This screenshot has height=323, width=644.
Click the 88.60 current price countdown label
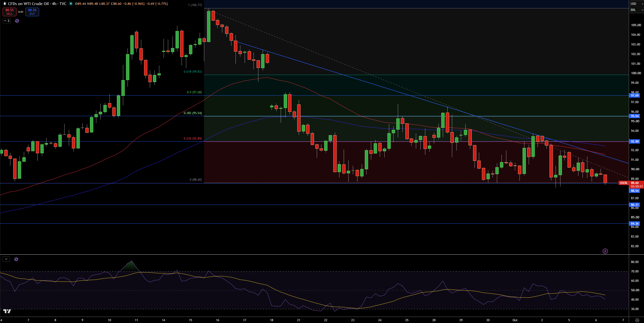pos(637,185)
